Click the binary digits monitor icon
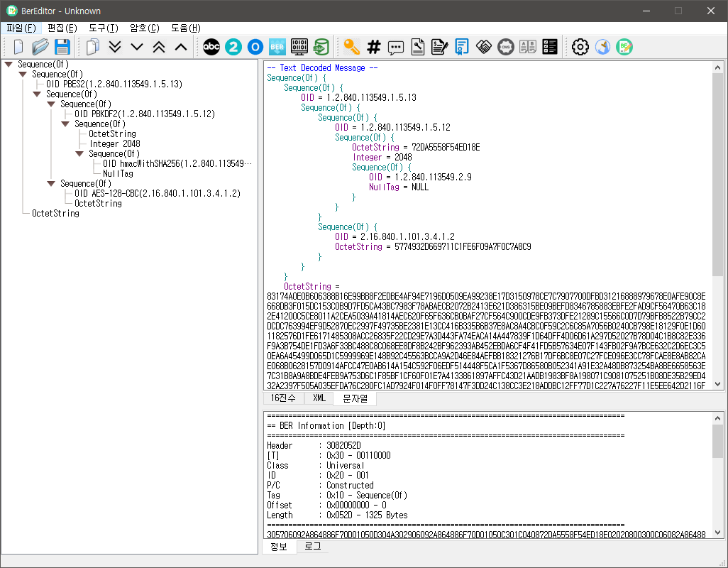This screenshot has height=568, width=728. pos(299,47)
